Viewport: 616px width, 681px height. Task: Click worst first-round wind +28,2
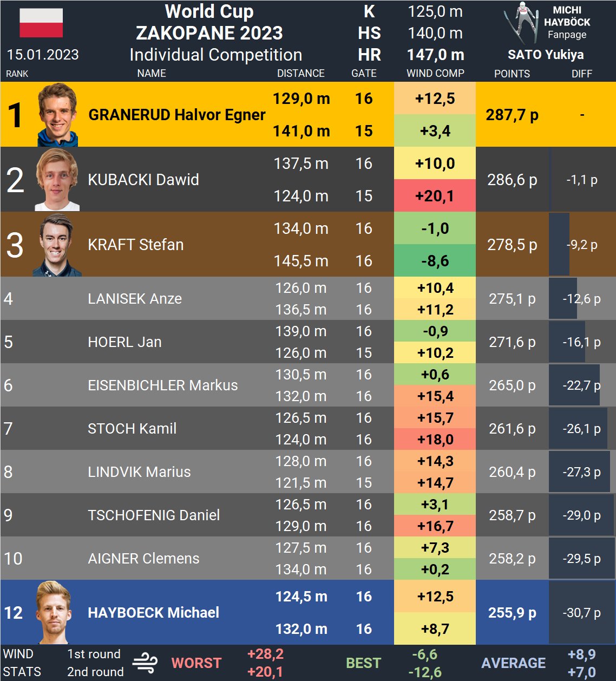click(x=265, y=654)
